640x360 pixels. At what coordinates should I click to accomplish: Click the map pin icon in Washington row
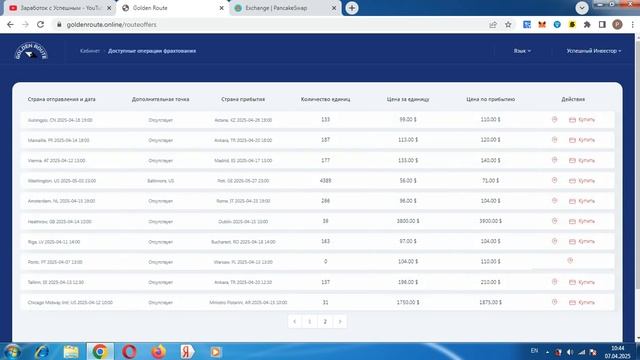coord(554,180)
